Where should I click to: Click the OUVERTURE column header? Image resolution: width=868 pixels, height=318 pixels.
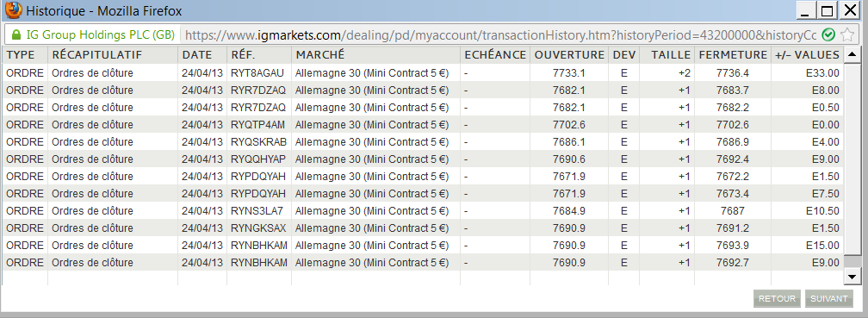[x=569, y=55]
